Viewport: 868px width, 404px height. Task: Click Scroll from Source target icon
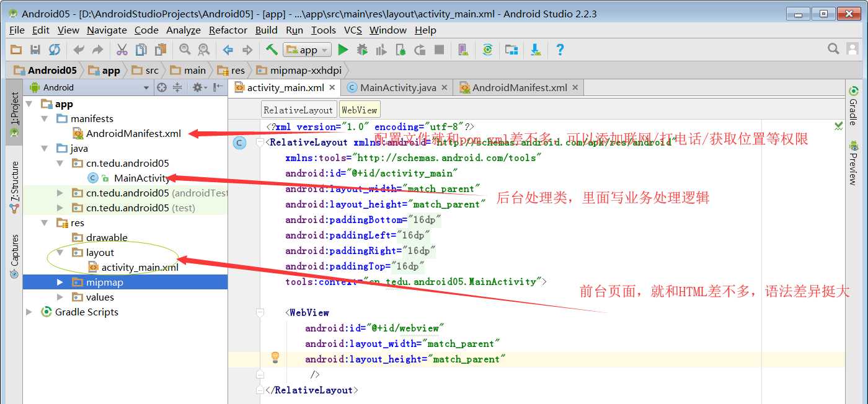162,87
